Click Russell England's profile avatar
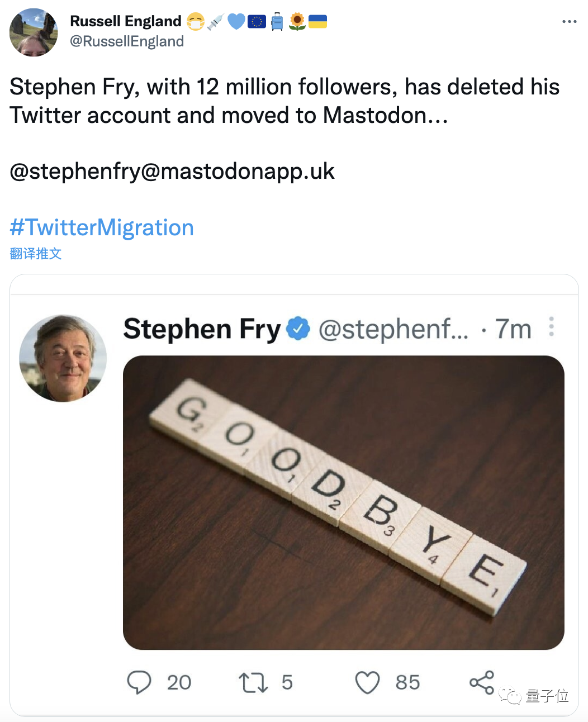 pyautogui.click(x=34, y=32)
